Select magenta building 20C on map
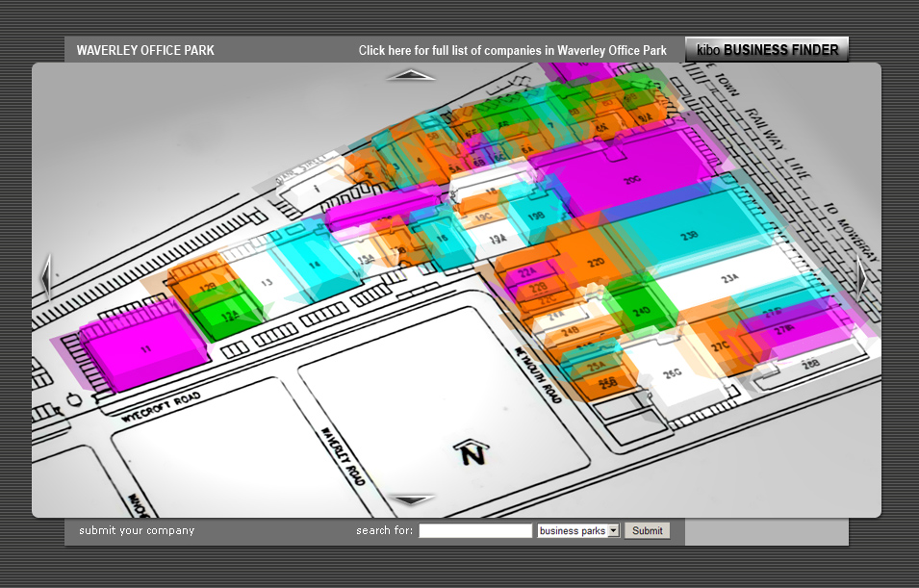This screenshot has height=588, width=919. [x=631, y=178]
